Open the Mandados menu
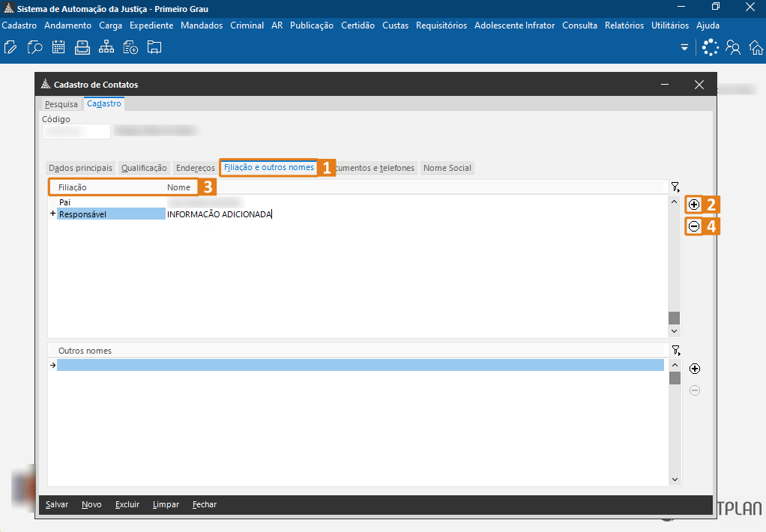This screenshot has width=766, height=532. (x=202, y=25)
